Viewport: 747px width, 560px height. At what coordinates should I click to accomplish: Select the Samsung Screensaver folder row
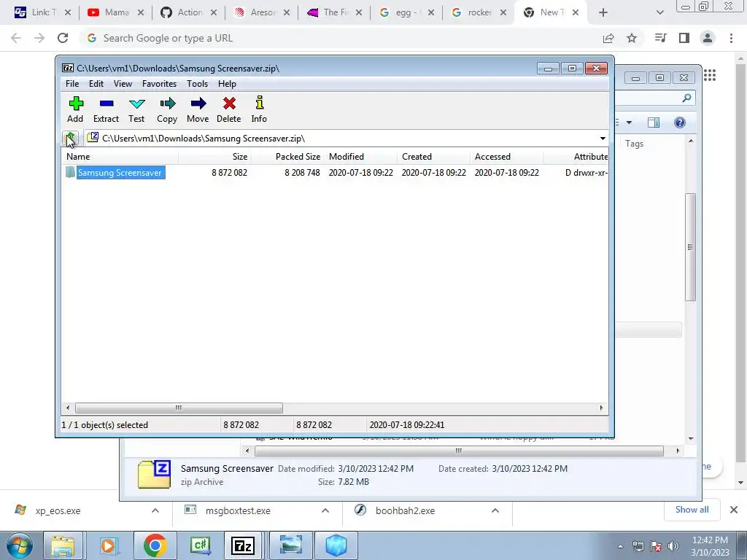335,172
